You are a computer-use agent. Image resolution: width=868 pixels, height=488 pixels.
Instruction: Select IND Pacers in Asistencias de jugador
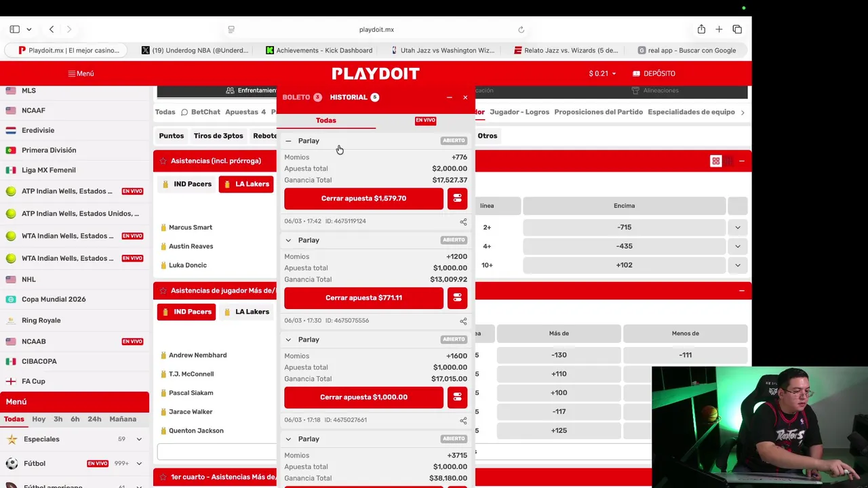(x=186, y=312)
